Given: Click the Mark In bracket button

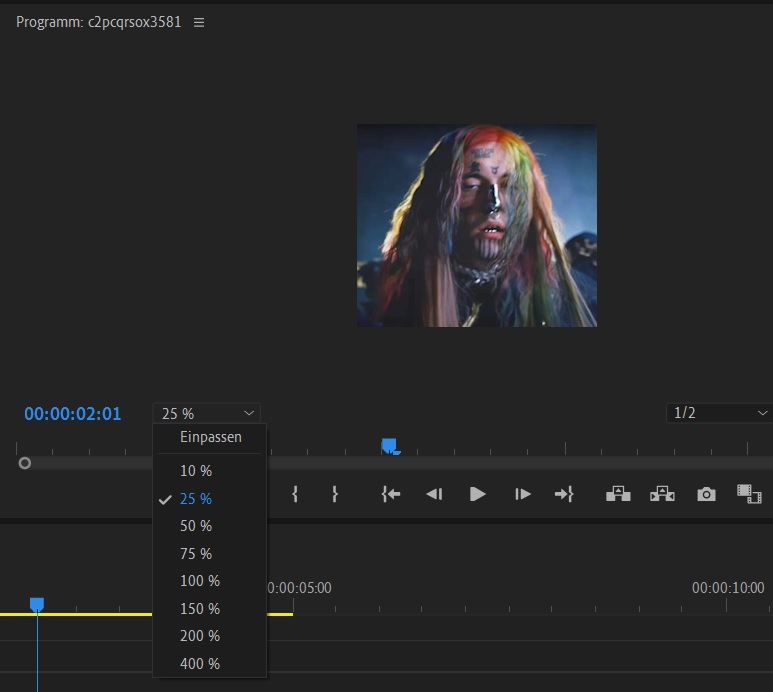Looking at the screenshot, I should (295, 494).
